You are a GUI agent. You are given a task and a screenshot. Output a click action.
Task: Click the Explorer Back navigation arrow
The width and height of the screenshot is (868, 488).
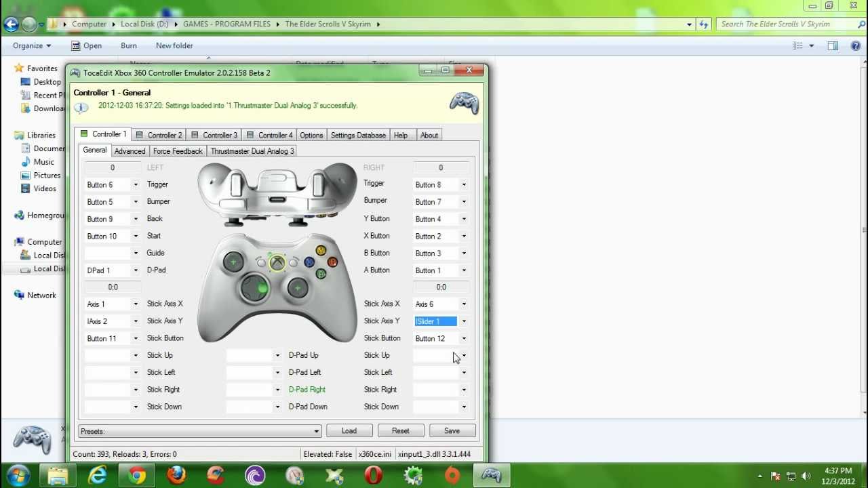(11, 24)
